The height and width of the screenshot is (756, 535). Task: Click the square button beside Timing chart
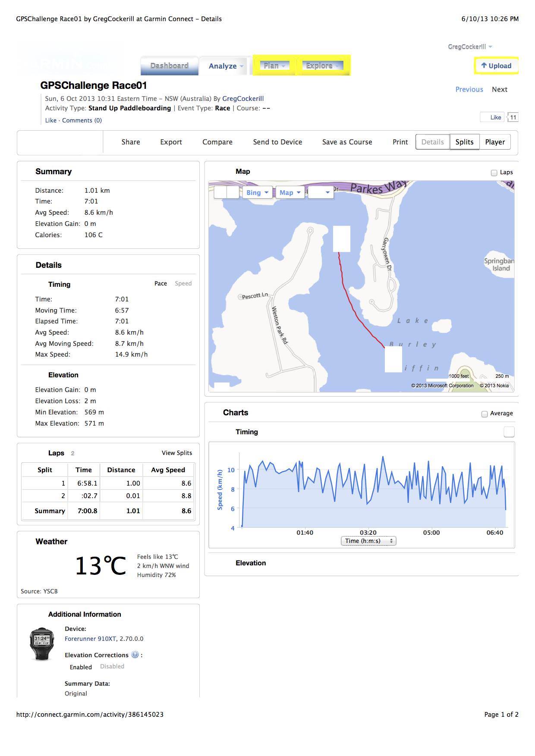coord(509,432)
